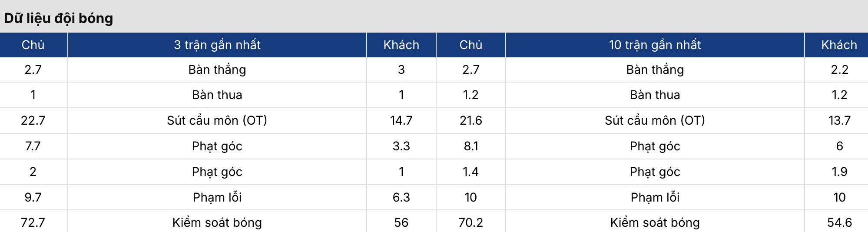This screenshot has height=232, width=868.
Task: Click the 'Dữ liệu đội bóng' section title
Action: click(59, 18)
